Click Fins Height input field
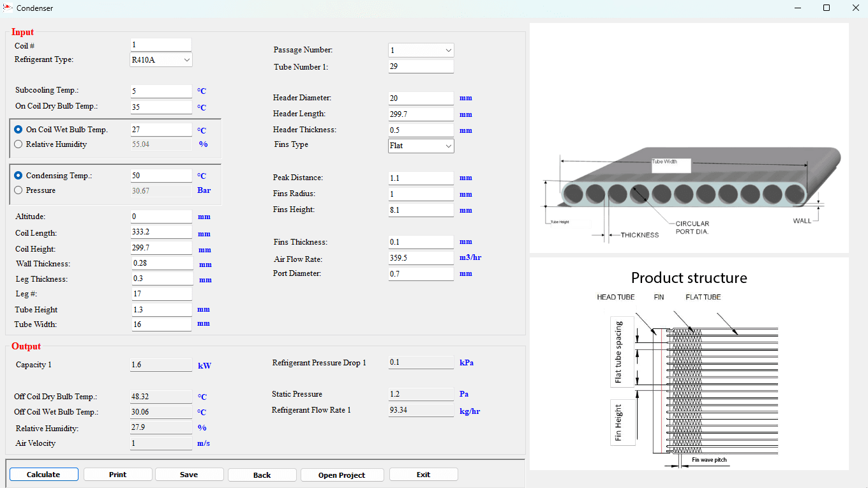Viewport: 868px width, 488px height. click(x=421, y=210)
